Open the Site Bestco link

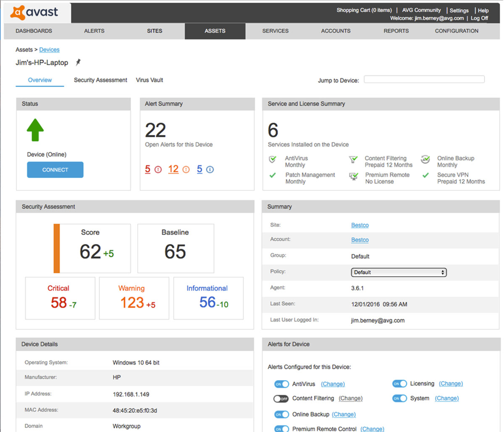click(360, 225)
